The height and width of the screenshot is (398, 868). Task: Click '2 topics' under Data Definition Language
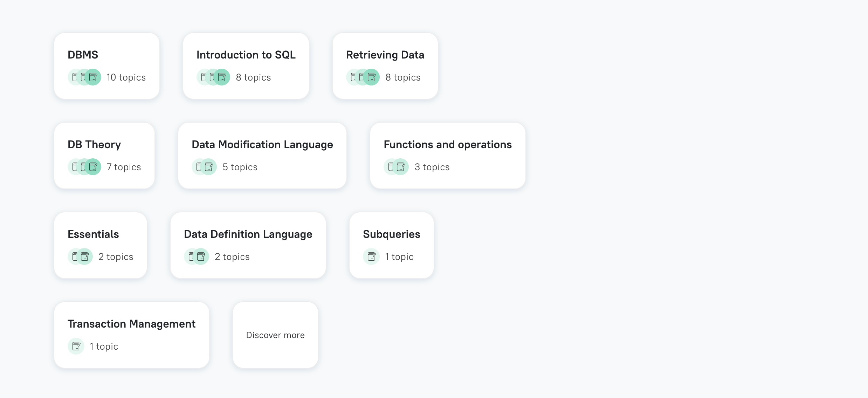tap(232, 256)
